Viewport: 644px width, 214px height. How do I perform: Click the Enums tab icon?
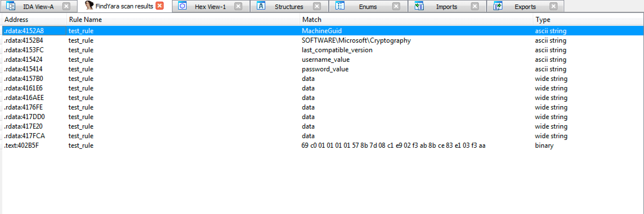[x=340, y=6]
